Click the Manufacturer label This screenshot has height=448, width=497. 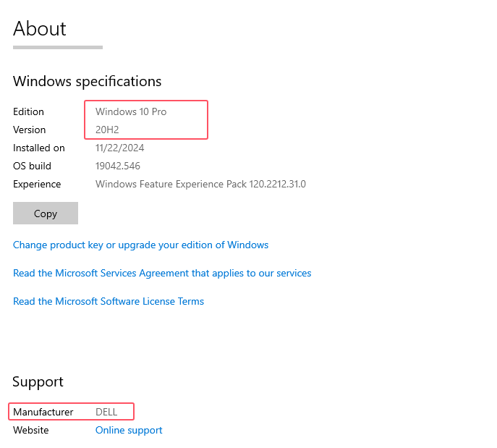[x=43, y=412]
